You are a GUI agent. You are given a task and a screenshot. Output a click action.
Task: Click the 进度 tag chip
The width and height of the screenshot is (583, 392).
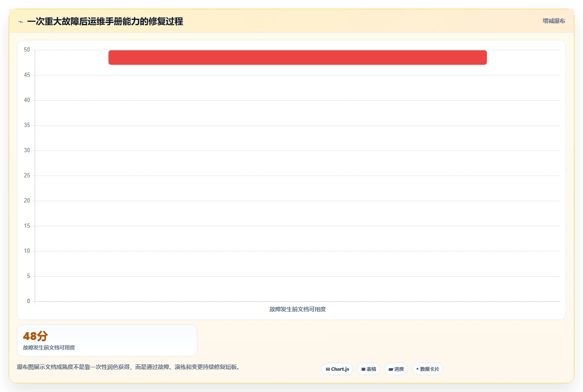pyautogui.click(x=396, y=369)
